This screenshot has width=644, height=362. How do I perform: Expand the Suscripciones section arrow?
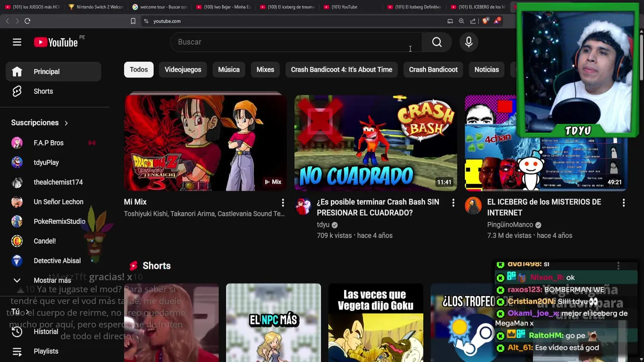(x=66, y=123)
